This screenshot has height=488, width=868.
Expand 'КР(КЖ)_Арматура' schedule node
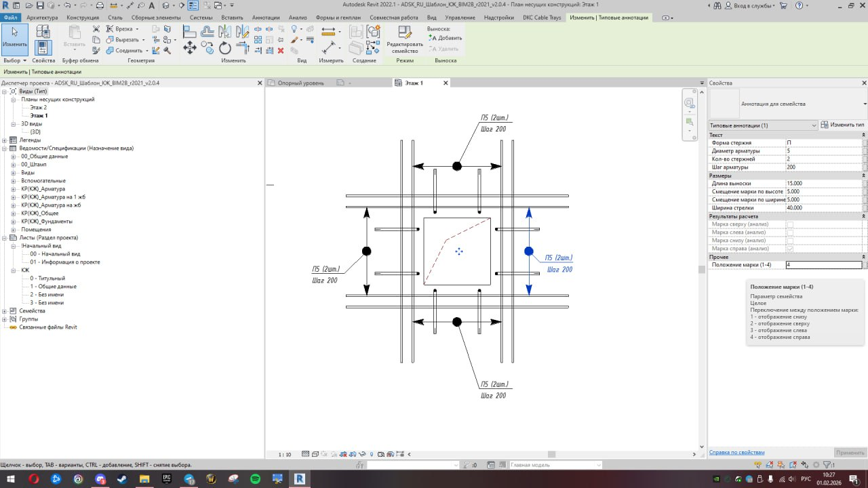[13, 189]
